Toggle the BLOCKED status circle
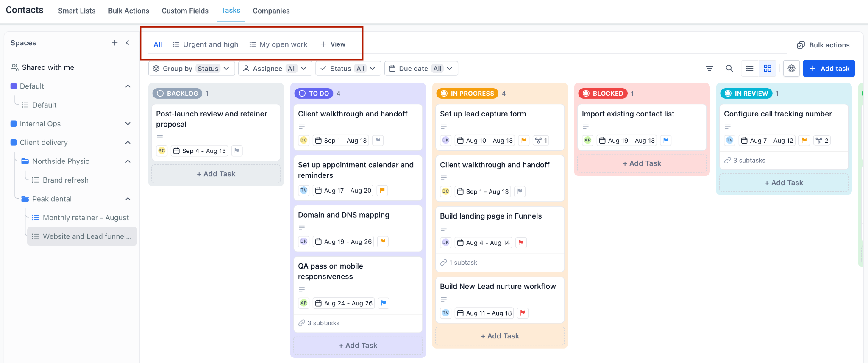868x363 pixels. tap(586, 94)
